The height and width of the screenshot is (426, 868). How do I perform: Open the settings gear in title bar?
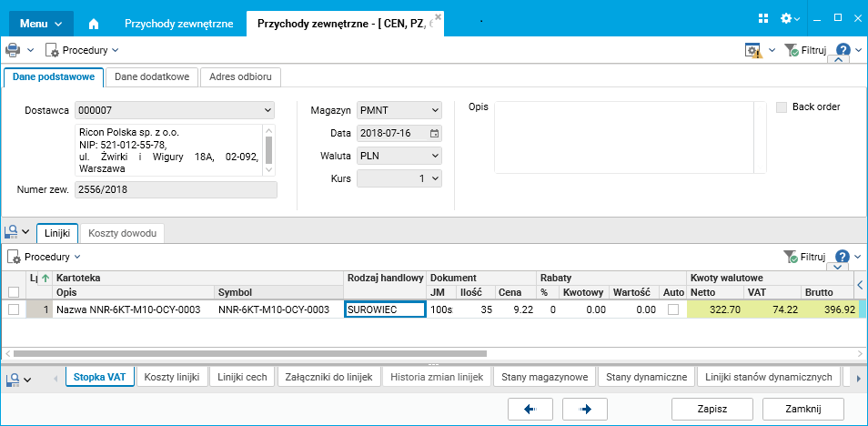click(x=786, y=18)
